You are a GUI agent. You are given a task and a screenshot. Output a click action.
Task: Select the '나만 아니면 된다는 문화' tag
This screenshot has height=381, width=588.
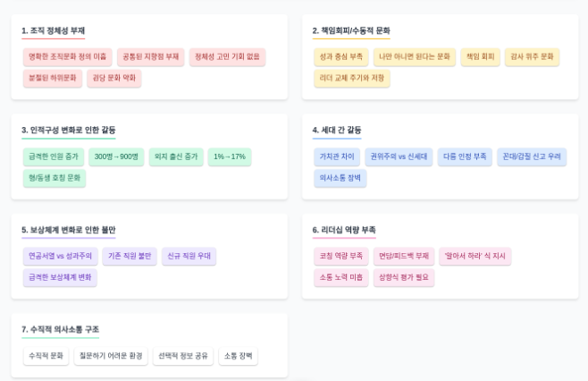tap(414, 56)
